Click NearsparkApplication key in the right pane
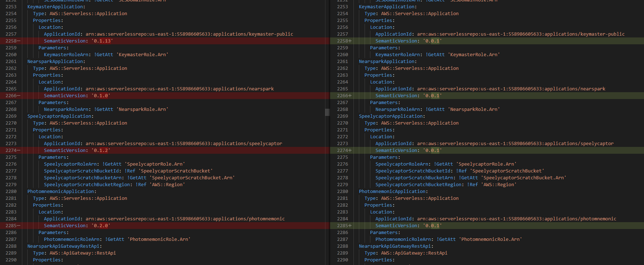Screen dimensions: 644x265 point(387,62)
